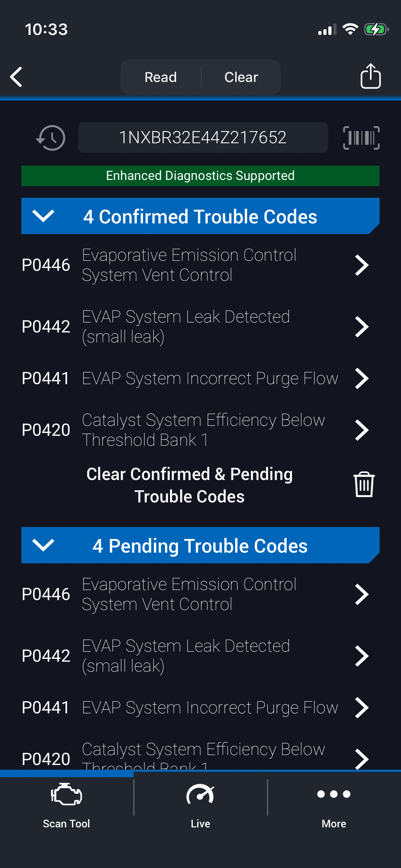
Task: Open the Scan Tool engine icon
Action: [x=66, y=795]
